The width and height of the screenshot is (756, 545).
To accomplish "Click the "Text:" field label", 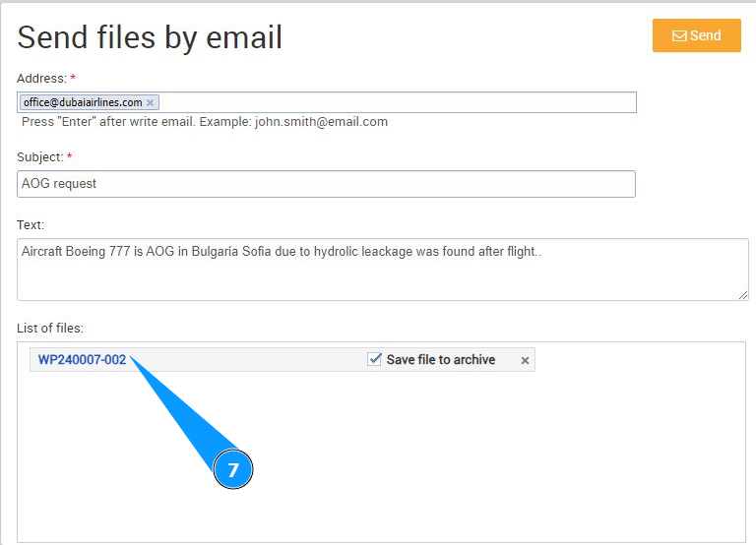I will (x=31, y=225).
